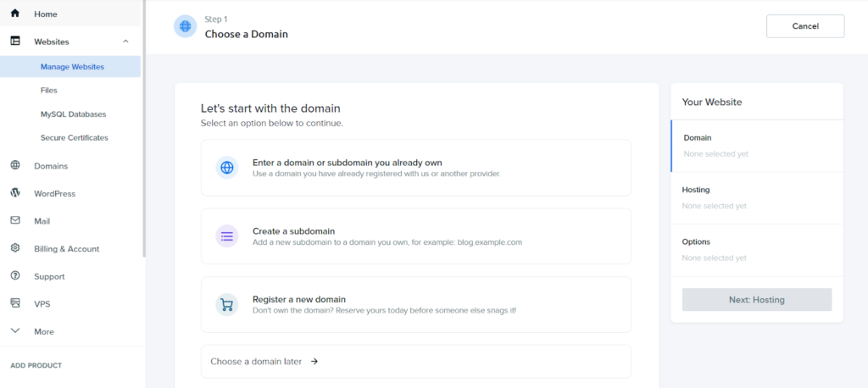Collapse the Websites section chevron
The height and width of the screenshot is (388, 868).
125,42
